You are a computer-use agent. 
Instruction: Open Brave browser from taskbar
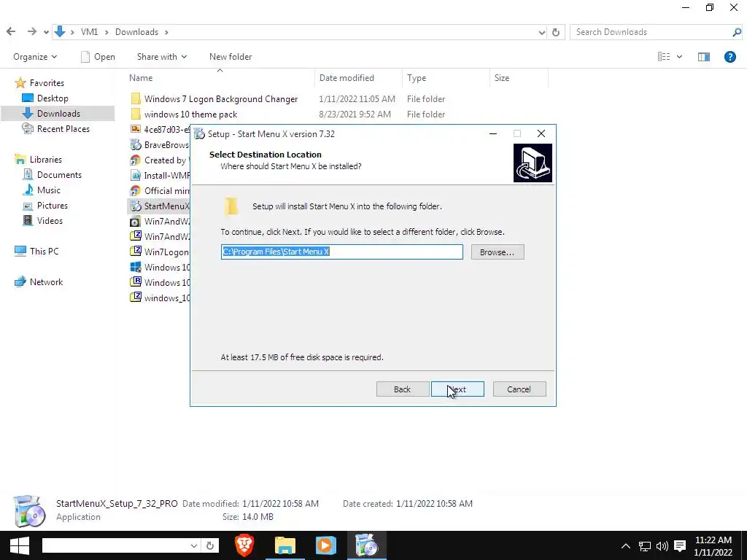244,545
